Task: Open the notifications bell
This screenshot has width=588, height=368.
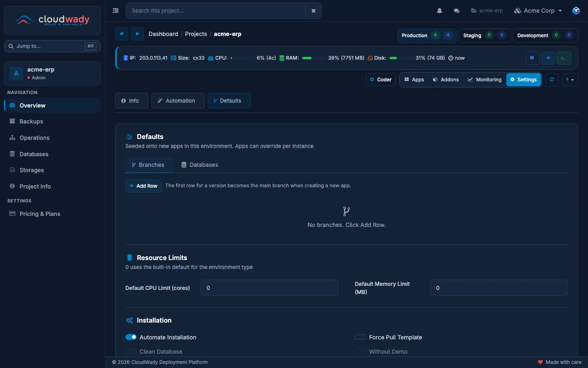Action: pyautogui.click(x=439, y=11)
